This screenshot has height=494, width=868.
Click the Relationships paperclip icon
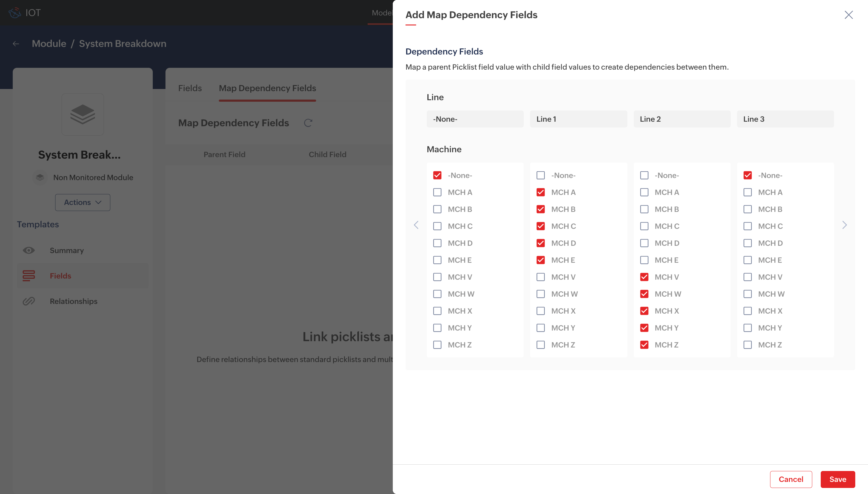click(x=29, y=301)
